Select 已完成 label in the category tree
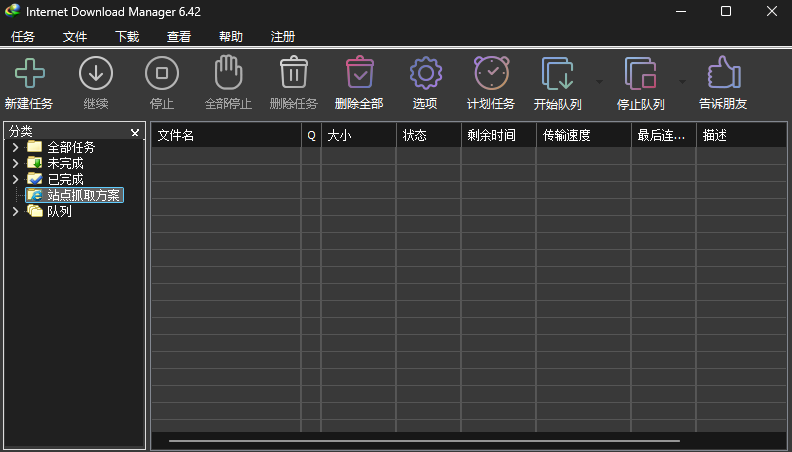This screenshot has height=452, width=792. pyautogui.click(x=65, y=179)
